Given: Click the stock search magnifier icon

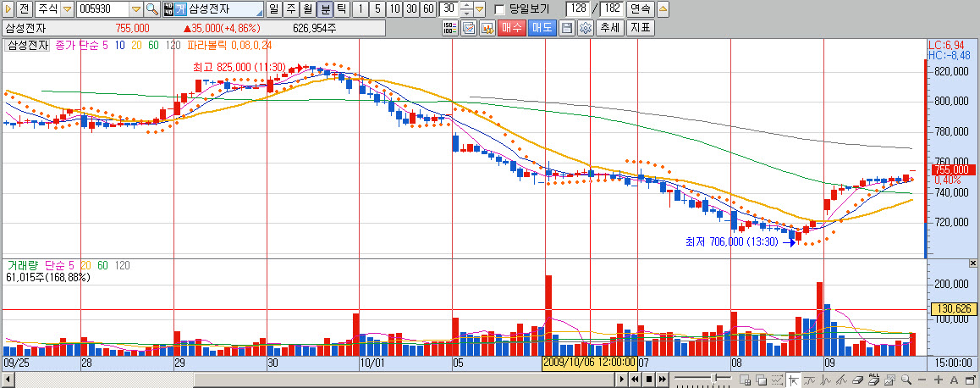Looking at the screenshot, I should click(151, 9).
